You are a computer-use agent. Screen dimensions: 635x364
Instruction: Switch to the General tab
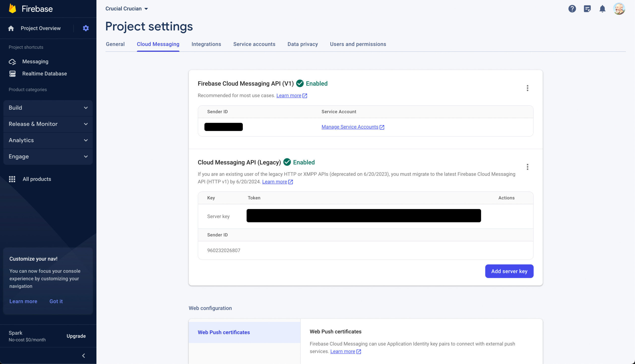(x=115, y=44)
